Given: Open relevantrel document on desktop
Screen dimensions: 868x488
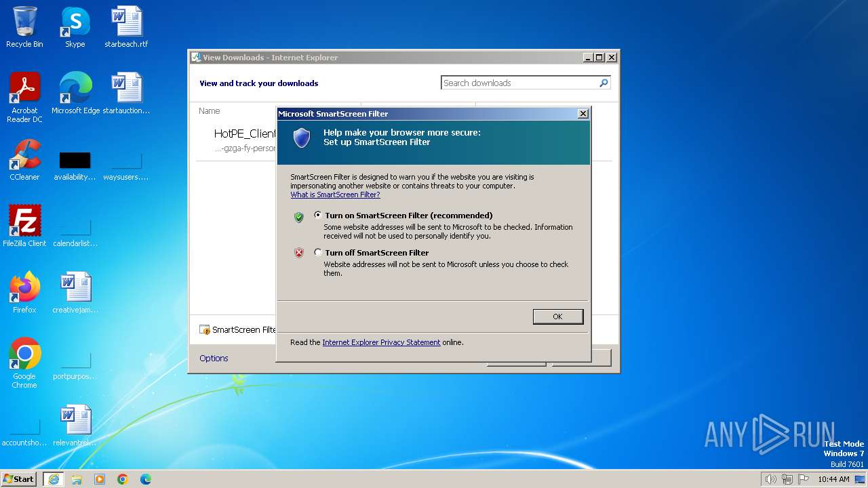Looking at the screenshot, I should [75, 426].
